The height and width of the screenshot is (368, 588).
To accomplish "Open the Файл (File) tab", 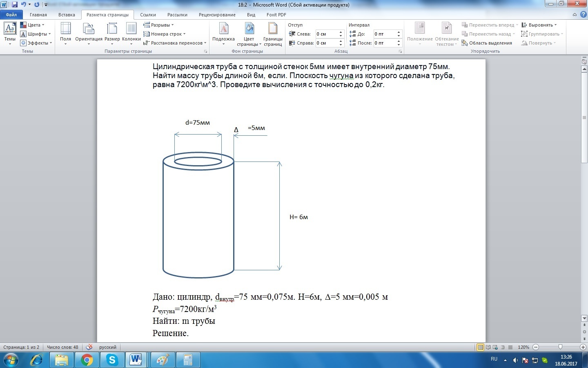I will coord(11,15).
